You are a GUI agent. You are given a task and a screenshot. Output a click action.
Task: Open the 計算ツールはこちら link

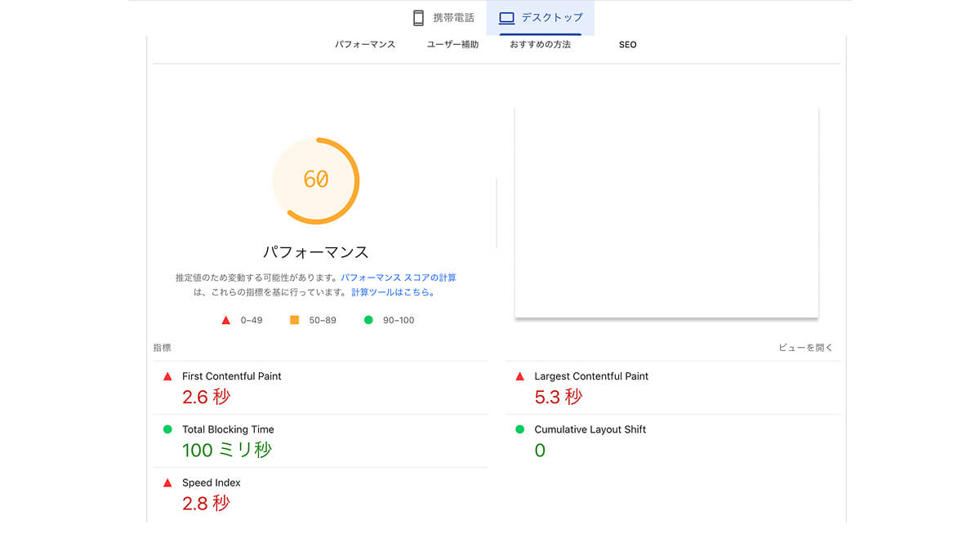[393, 292]
